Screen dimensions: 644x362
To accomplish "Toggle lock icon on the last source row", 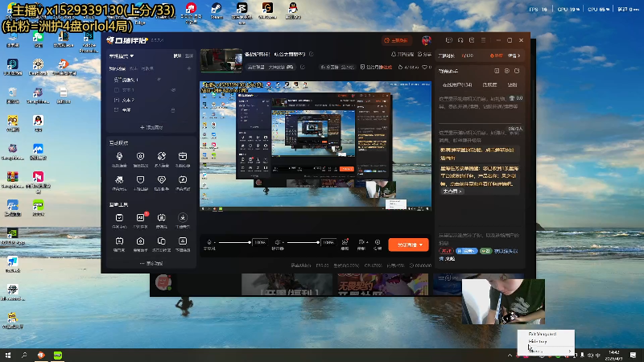I will (x=173, y=110).
